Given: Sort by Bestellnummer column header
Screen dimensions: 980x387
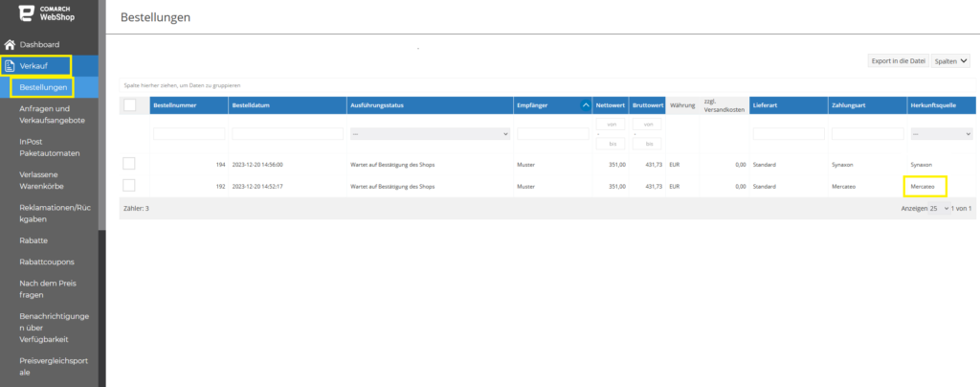Looking at the screenshot, I should pyautogui.click(x=189, y=105).
